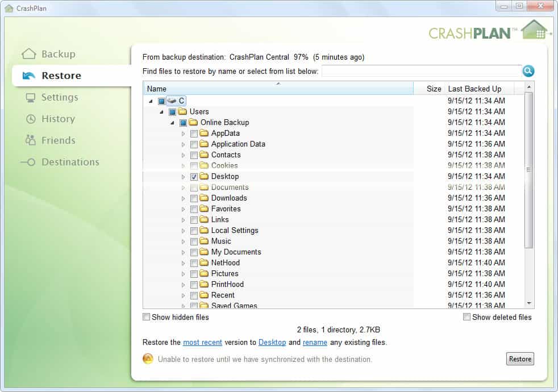Click the scroll up arrow
The height and width of the screenshot is (392, 558).
(x=529, y=87)
